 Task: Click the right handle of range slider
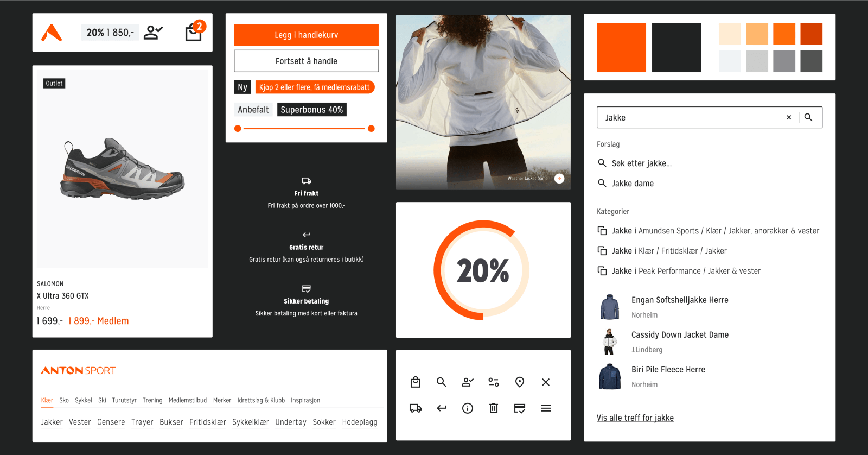point(371,129)
